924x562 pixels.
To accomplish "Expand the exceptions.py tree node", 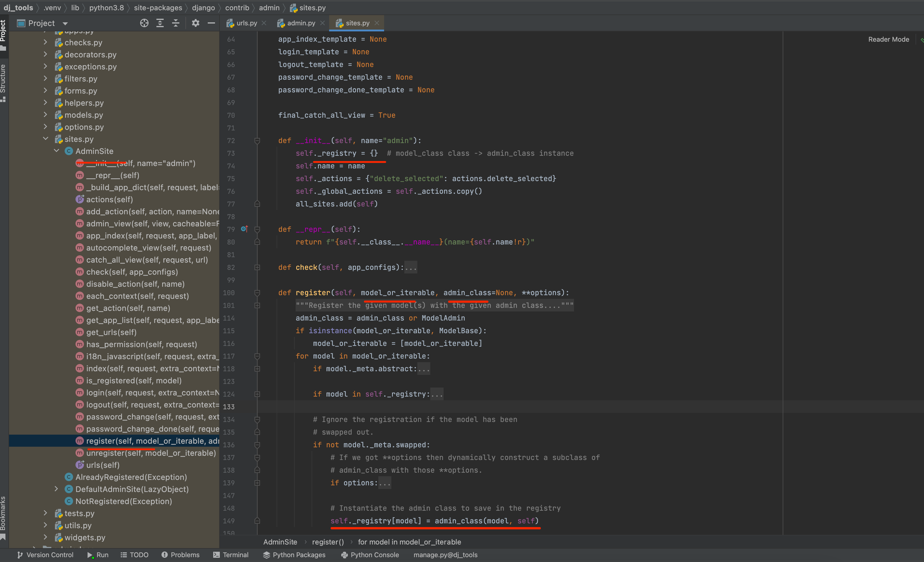I will click(x=45, y=66).
